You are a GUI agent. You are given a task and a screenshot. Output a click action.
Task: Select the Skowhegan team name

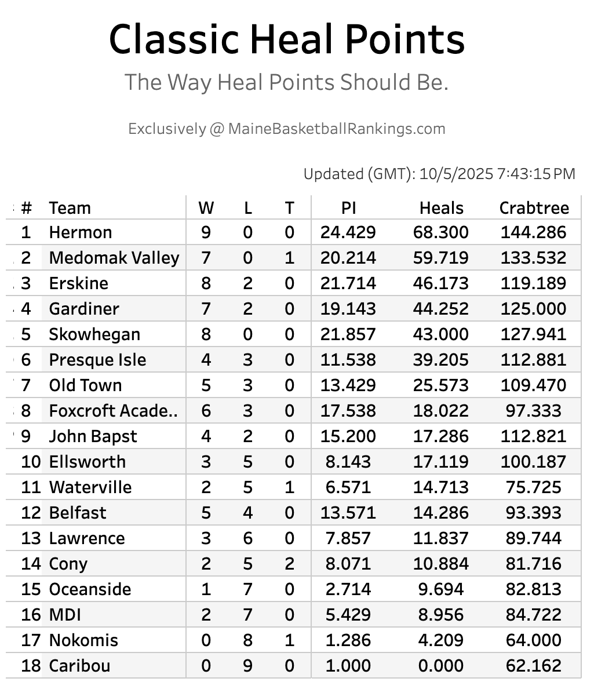pos(94,334)
